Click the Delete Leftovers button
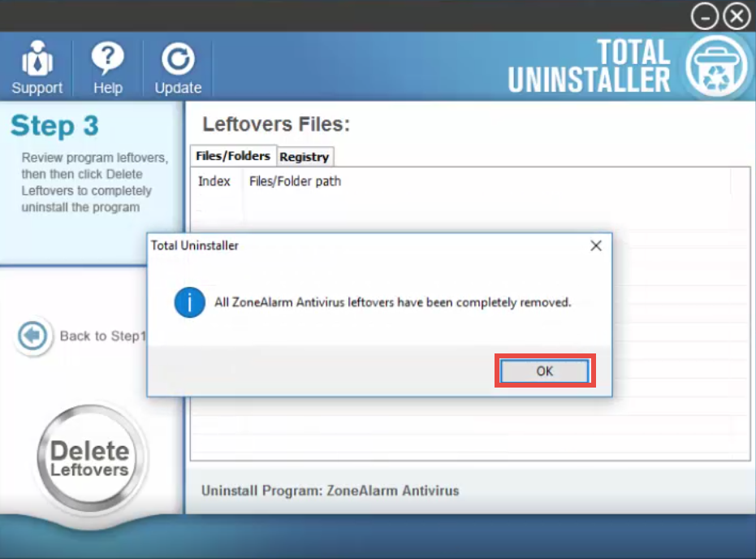 click(89, 457)
